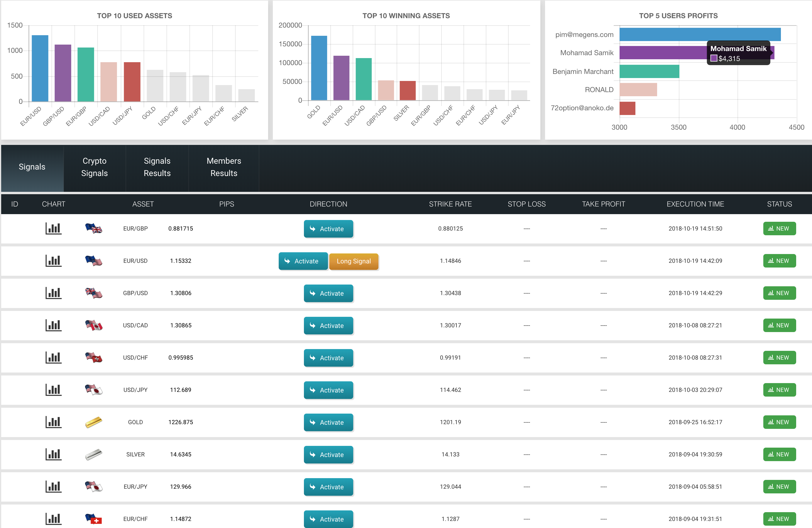The image size is (812, 528).
Task: Click the GBP/USD flag icon
Action: click(x=94, y=293)
